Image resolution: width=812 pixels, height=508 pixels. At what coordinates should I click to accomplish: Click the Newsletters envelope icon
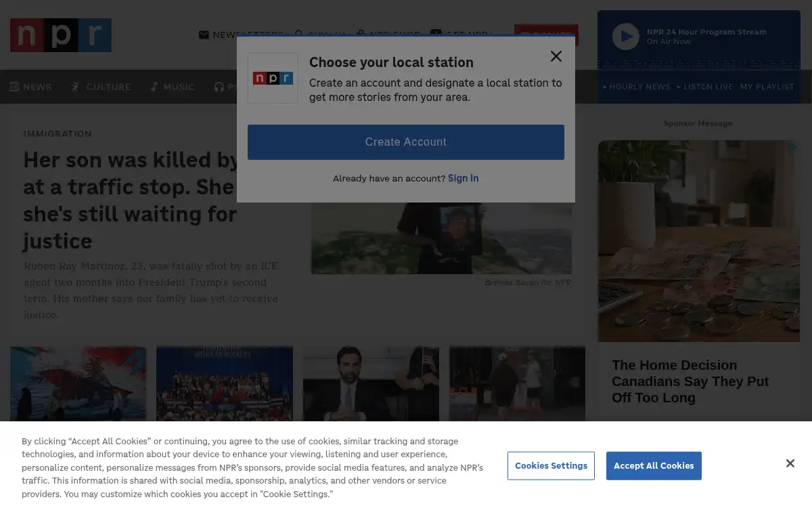tap(204, 35)
